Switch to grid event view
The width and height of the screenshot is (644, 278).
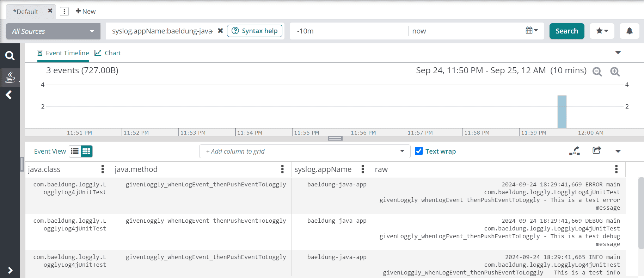pos(86,152)
